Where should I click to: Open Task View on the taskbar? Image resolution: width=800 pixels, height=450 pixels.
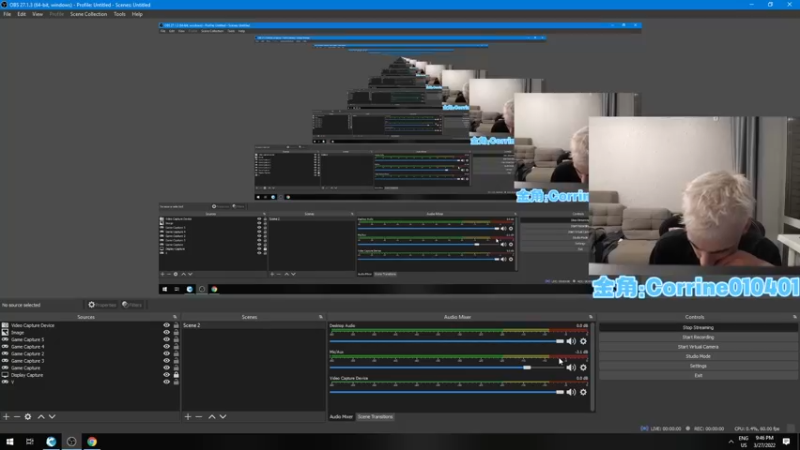[x=30, y=442]
